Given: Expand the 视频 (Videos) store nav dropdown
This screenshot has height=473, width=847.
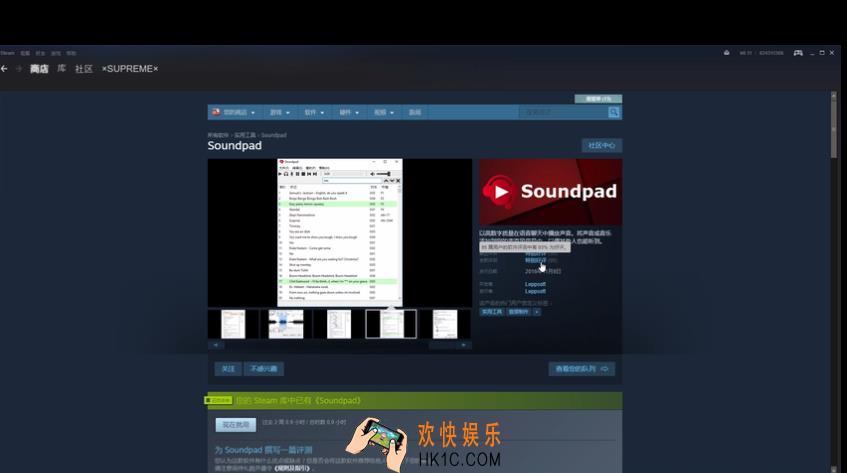Looking at the screenshot, I should point(384,112).
